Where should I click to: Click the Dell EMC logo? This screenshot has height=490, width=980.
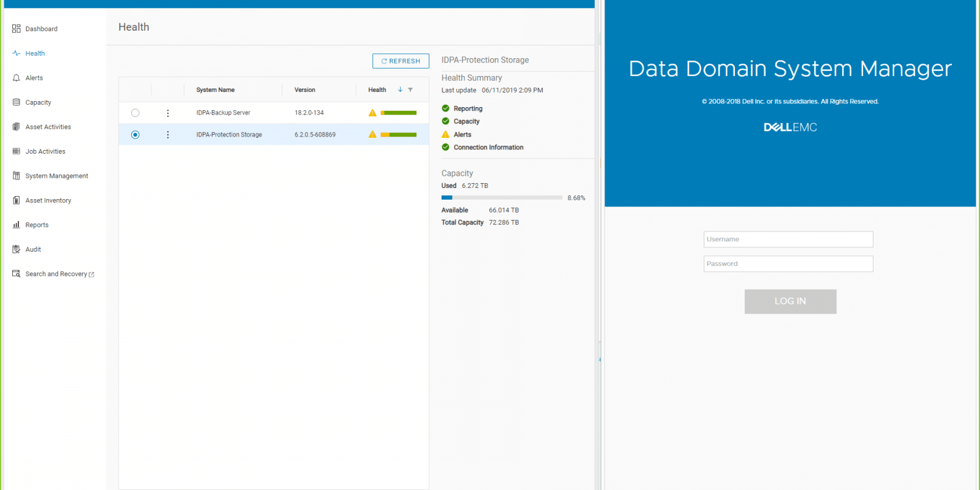790,127
